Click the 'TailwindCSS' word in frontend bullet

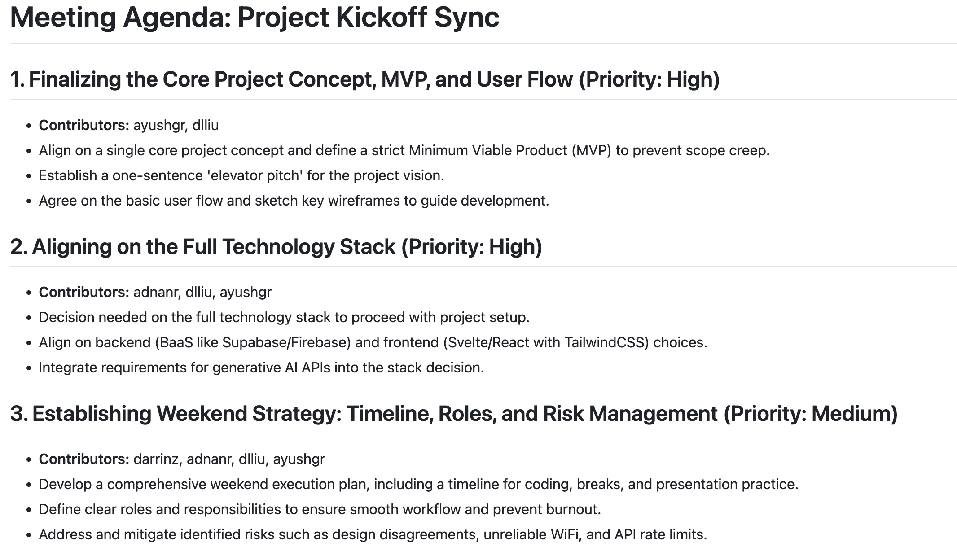tap(606, 342)
